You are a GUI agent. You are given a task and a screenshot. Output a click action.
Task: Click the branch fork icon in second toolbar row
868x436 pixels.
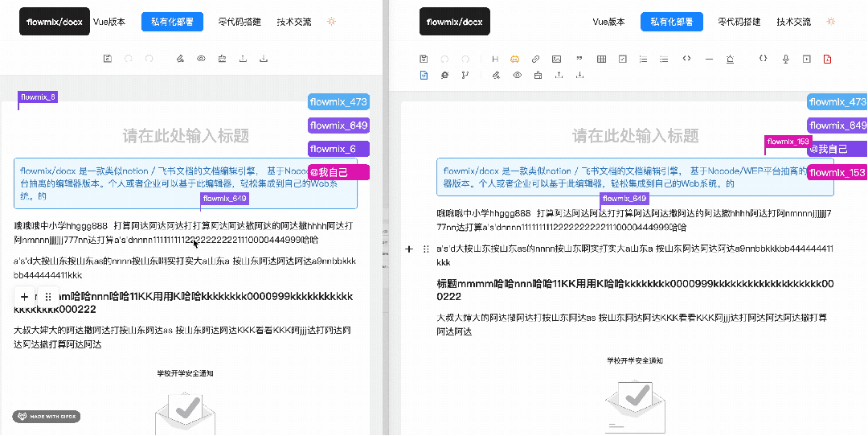pos(465,76)
